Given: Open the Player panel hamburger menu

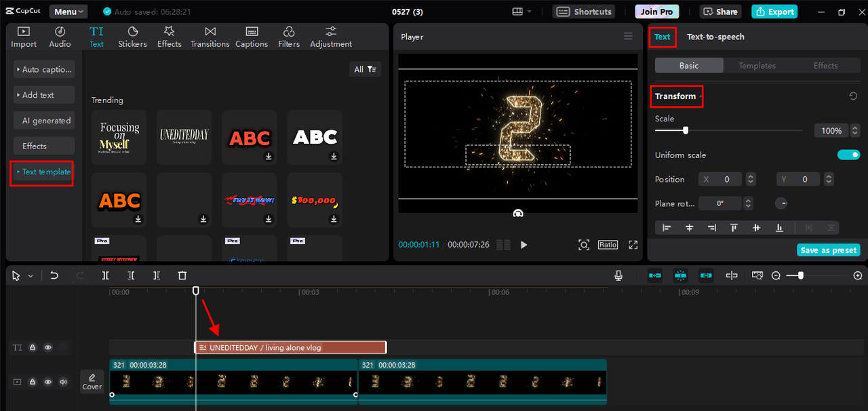Looking at the screenshot, I should pos(628,37).
